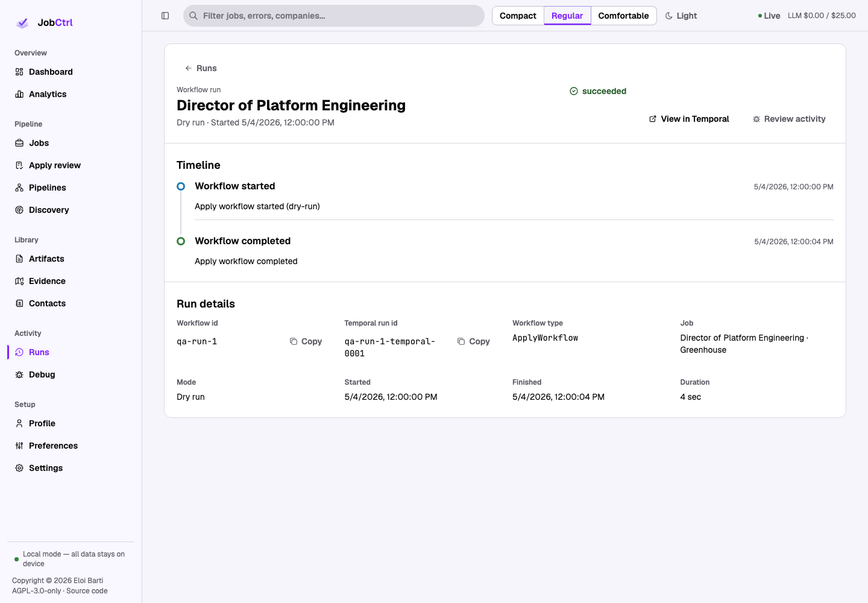This screenshot has width=868, height=603.
Task: Toggle the sidebar collapse icon
Action: [x=165, y=16]
